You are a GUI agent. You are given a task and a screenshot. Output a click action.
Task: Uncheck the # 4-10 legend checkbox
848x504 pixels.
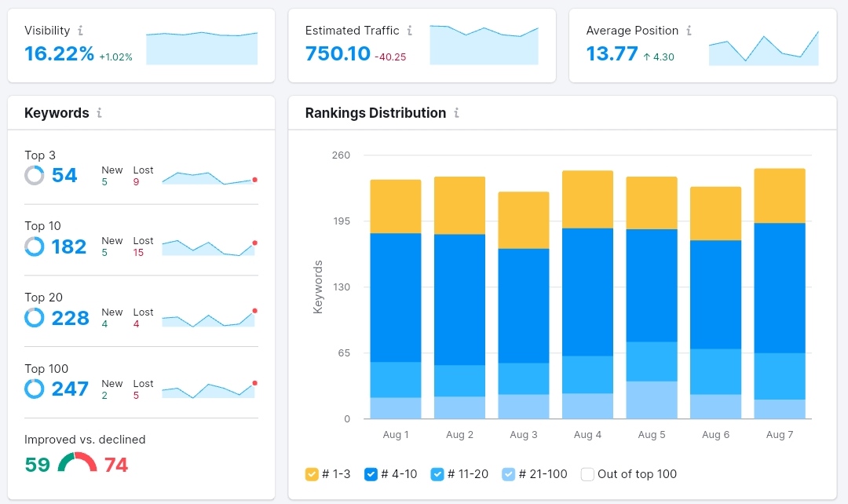[371, 474]
